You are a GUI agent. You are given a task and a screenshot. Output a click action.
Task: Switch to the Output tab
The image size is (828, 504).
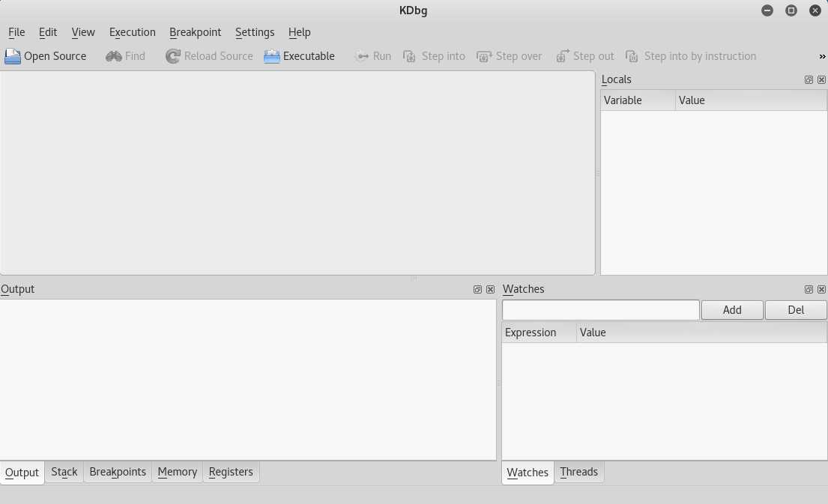click(22, 473)
